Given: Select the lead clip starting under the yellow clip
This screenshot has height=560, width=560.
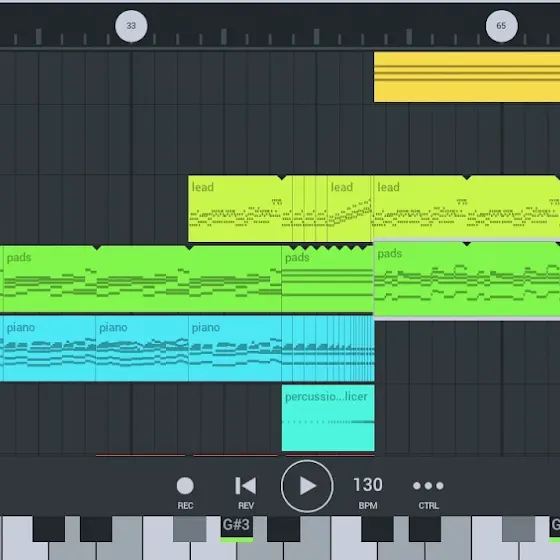Looking at the screenshot, I should pyautogui.click(x=467, y=209).
